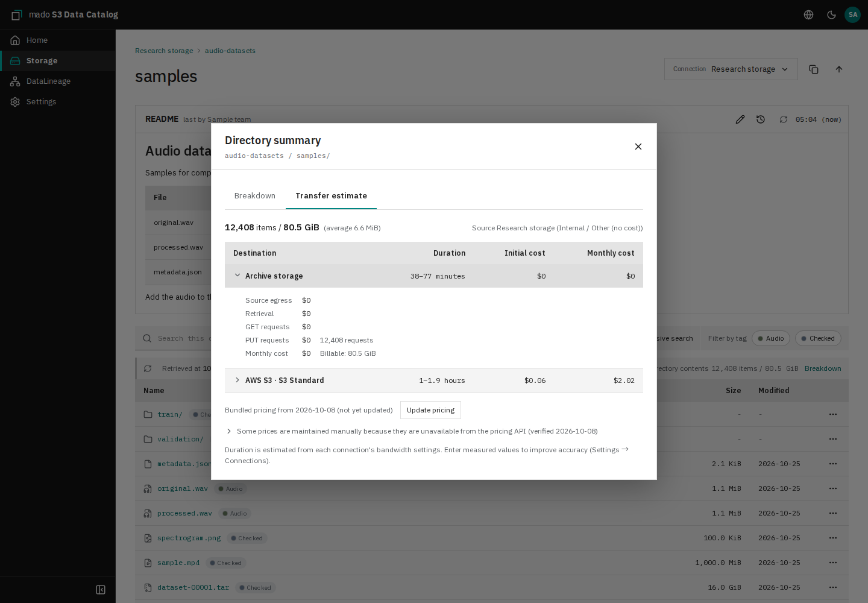
Task: Toggle the Checked tag filter
Action: click(x=818, y=338)
